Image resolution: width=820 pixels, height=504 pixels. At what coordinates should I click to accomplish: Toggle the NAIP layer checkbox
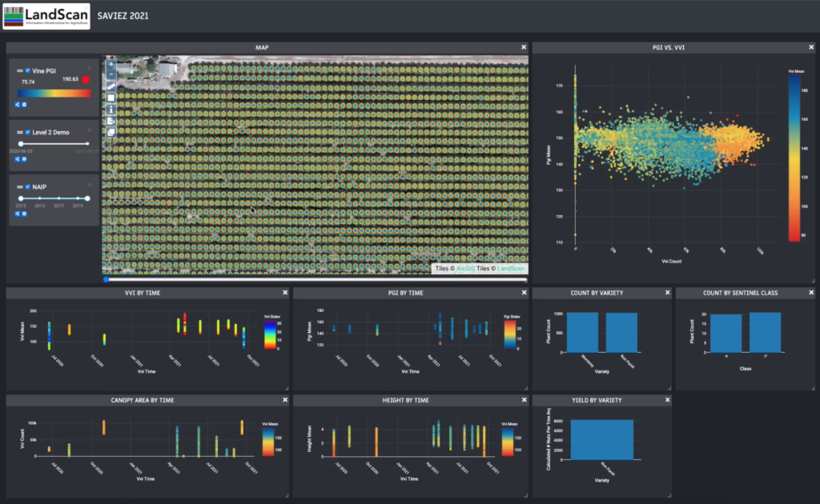[27, 186]
